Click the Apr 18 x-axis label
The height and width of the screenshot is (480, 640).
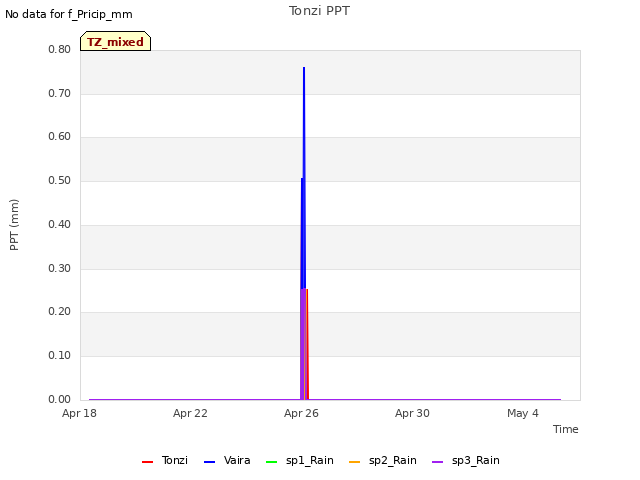(79, 413)
